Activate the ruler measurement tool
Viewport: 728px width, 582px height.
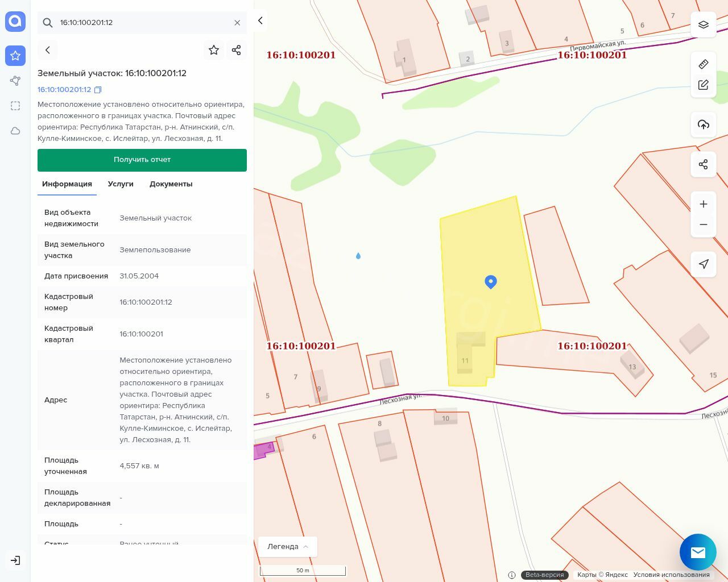click(x=704, y=64)
